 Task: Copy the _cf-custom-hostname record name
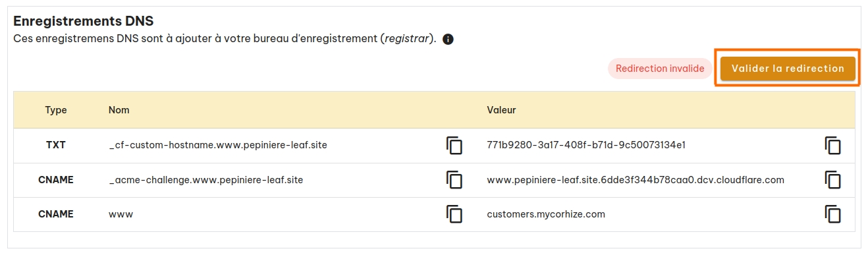click(454, 146)
